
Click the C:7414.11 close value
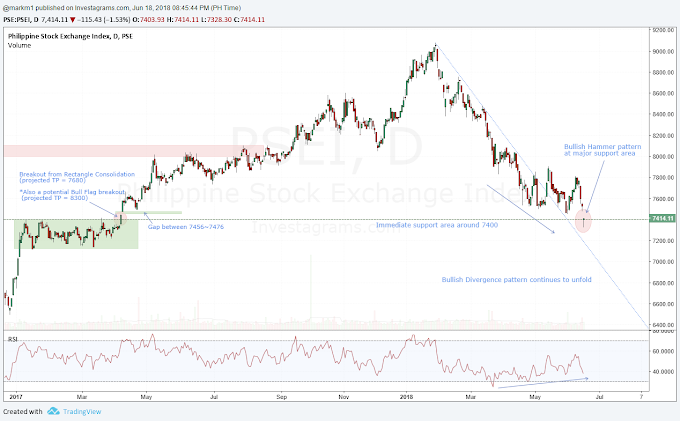click(249, 20)
